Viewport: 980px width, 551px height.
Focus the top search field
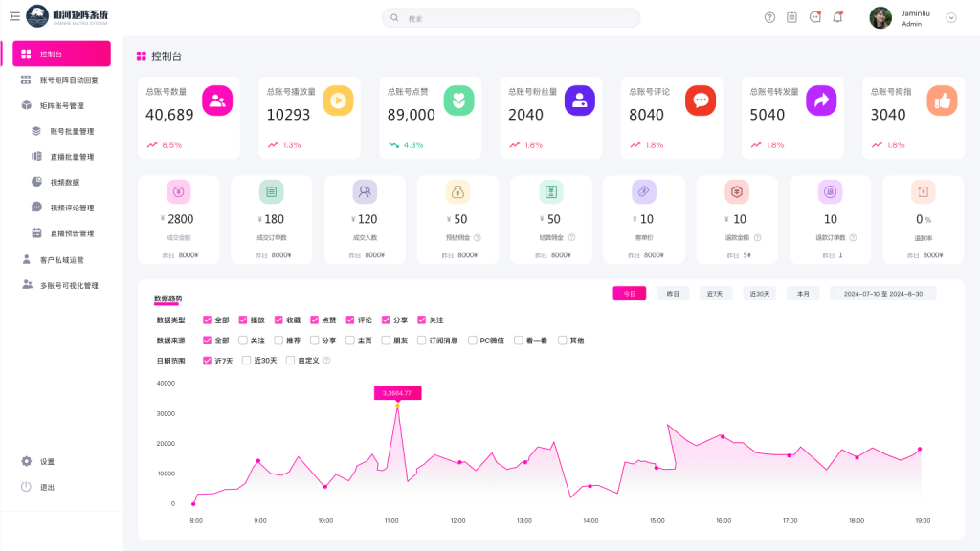click(x=511, y=18)
